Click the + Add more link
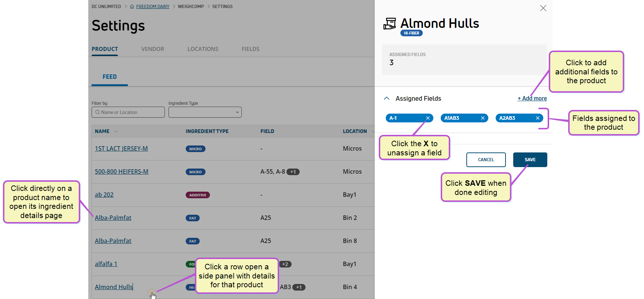Screen dimensions: 644x299 (x=532, y=98)
